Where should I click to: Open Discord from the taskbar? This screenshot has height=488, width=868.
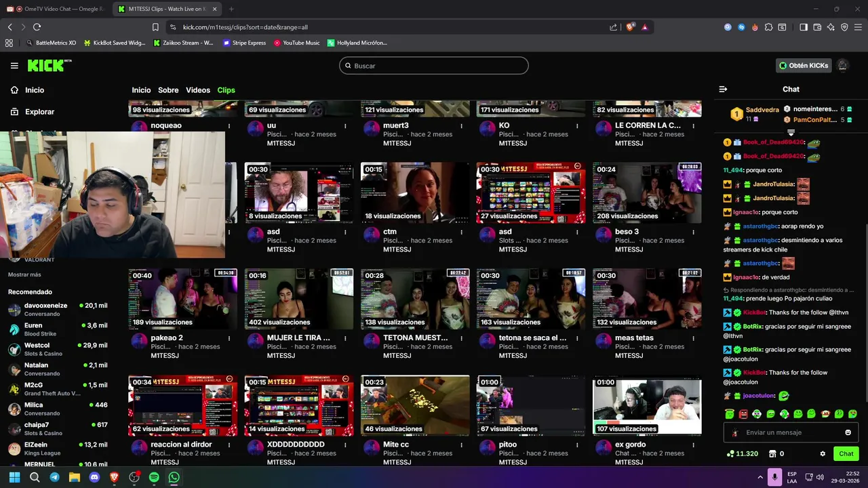(94, 477)
